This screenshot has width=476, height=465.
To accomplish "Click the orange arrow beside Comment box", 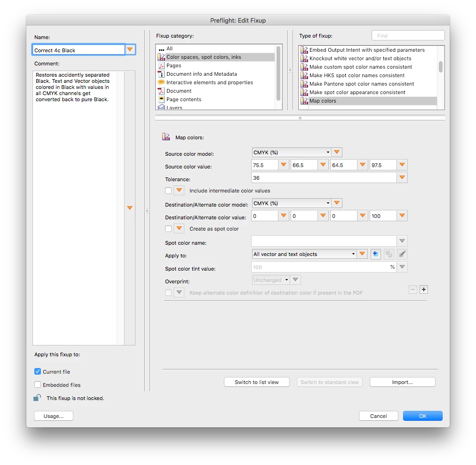I will click(x=130, y=208).
